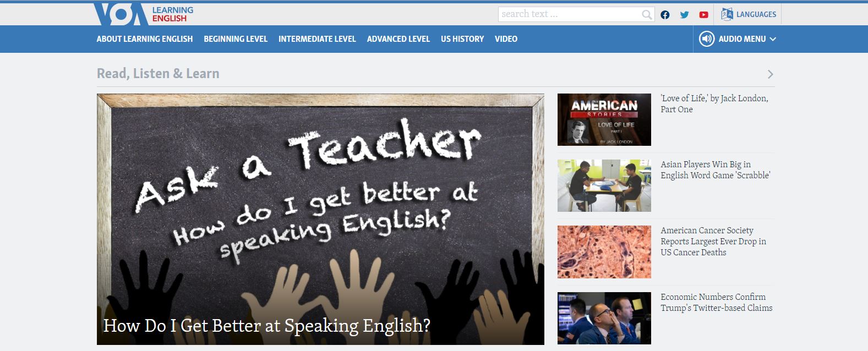This screenshot has height=351, width=868.
Task: Click the cancer cells microscope thumbnail
Action: point(604,252)
